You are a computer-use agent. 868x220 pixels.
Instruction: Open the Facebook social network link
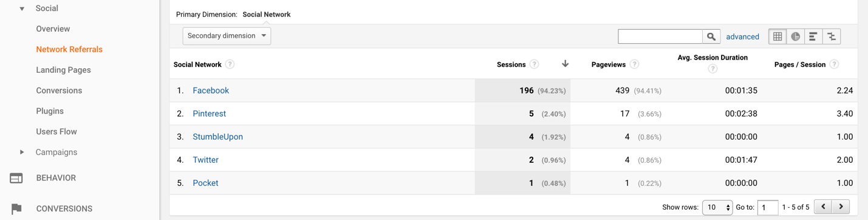coord(211,91)
